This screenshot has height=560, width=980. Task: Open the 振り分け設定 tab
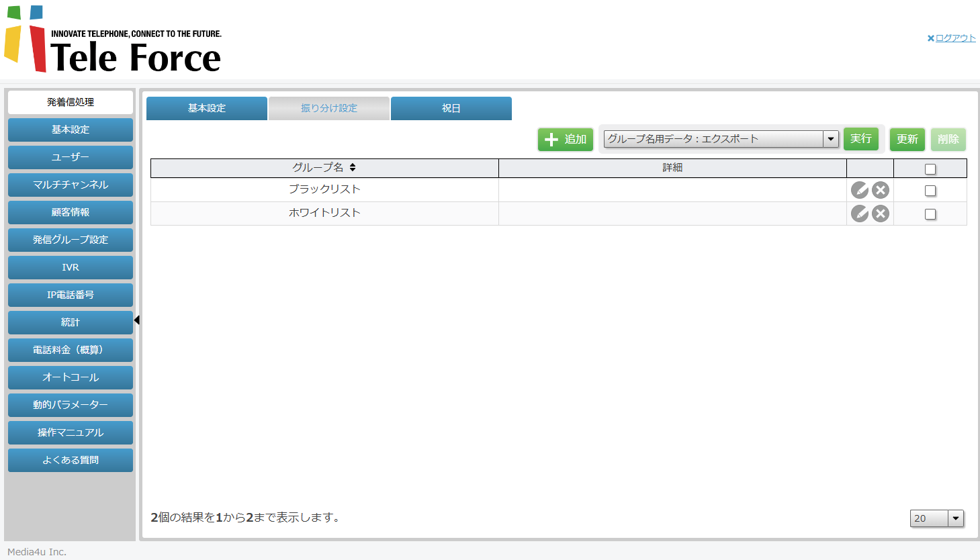pyautogui.click(x=328, y=108)
